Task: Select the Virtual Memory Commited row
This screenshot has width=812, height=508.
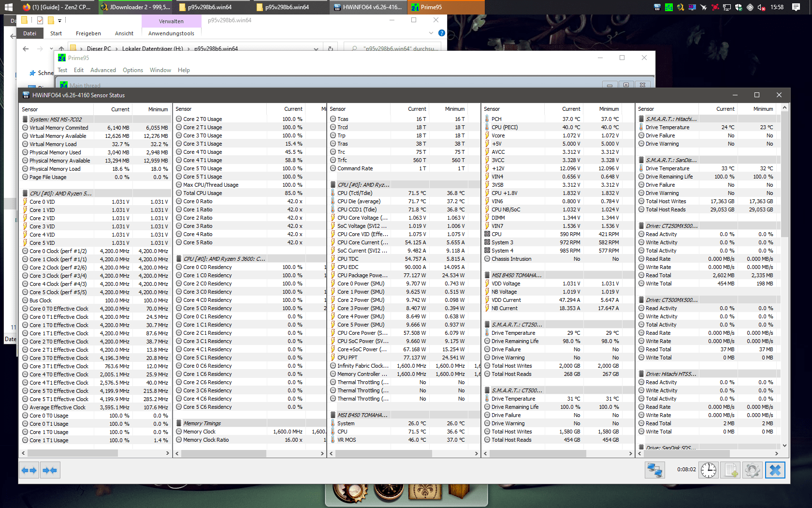Action: click(95, 128)
